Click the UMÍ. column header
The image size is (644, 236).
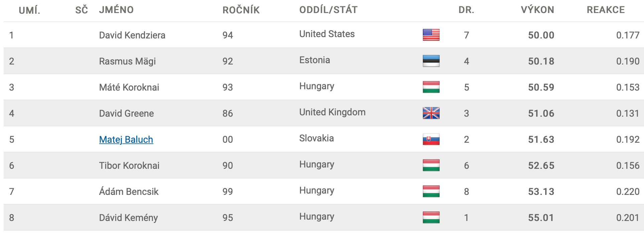click(29, 10)
